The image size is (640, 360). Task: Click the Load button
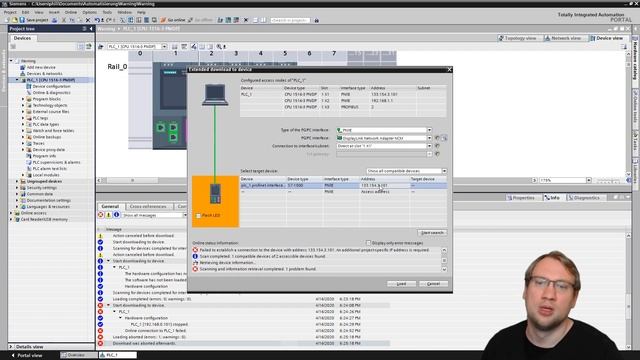[x=401, y=284]
